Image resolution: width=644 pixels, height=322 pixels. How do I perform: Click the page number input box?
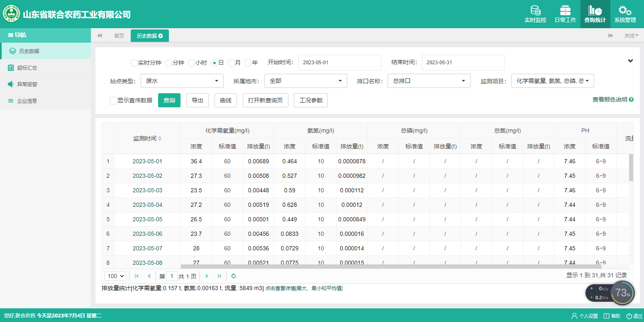point(171,276)
